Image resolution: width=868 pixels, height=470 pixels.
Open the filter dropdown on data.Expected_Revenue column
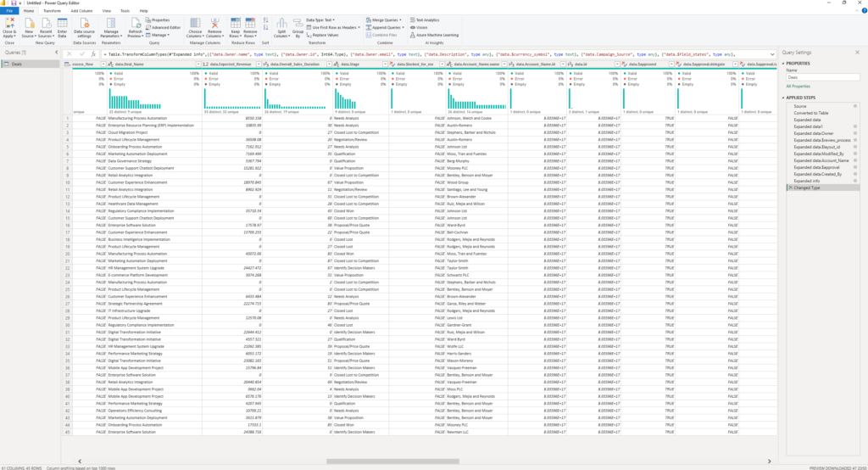coord(259,64)
